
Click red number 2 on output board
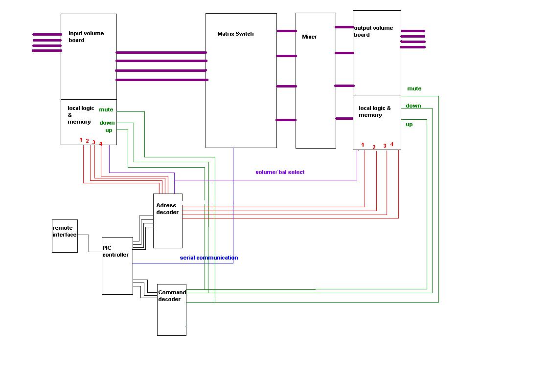[374, 147]
